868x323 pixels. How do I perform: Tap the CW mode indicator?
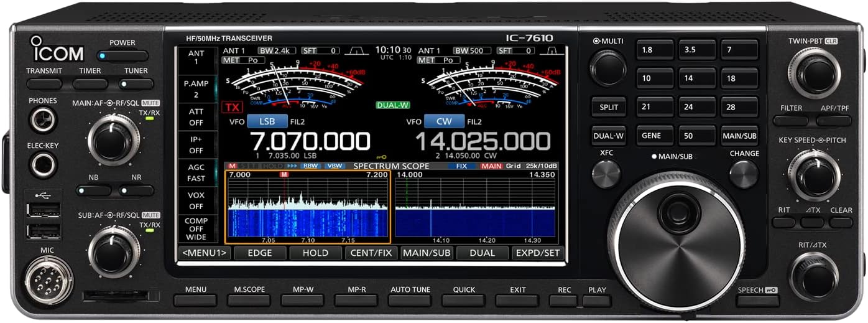pyautogui.click(x=444, y=121)
